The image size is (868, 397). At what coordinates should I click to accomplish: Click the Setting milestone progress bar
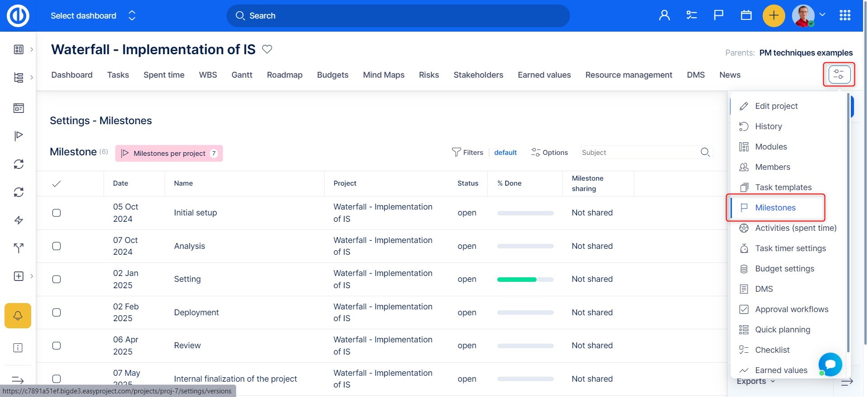[525, 280]
